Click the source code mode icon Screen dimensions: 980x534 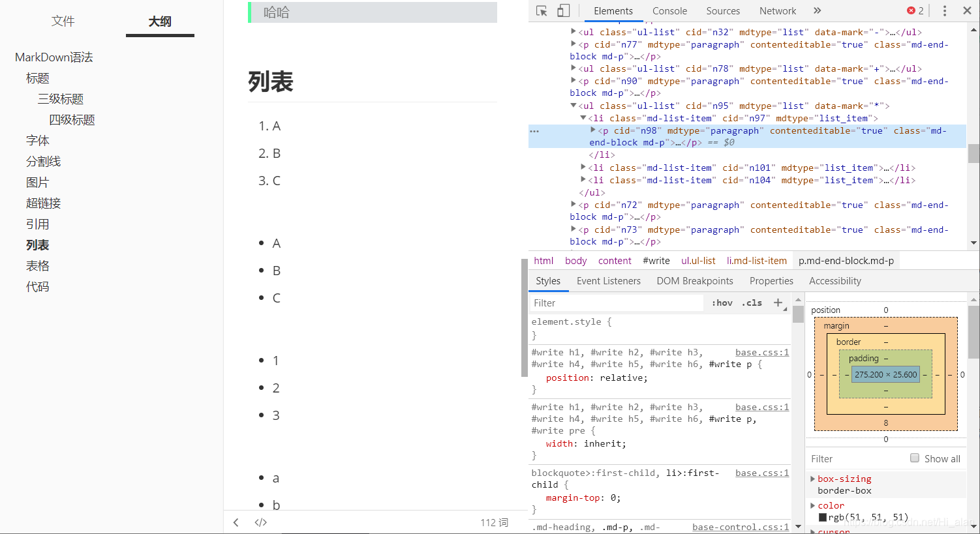point(261,522)
